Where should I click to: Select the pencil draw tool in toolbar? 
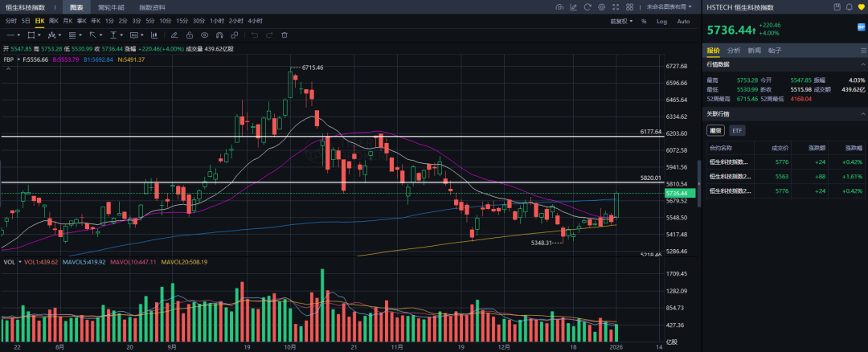[x=174, y=35]
